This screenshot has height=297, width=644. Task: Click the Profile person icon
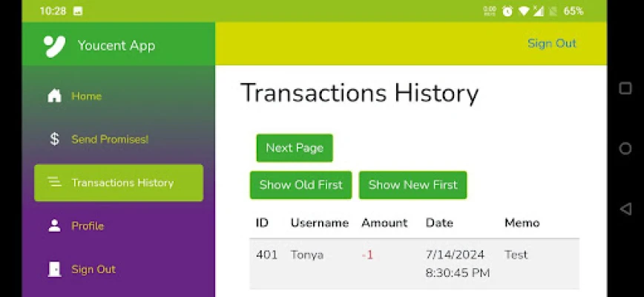coord(54,226)
